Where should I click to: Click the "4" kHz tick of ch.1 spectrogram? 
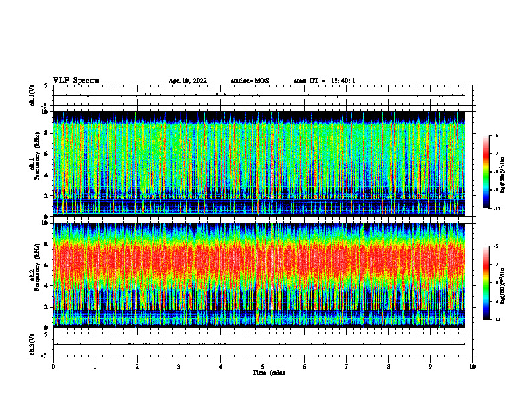tap(47, 175)
